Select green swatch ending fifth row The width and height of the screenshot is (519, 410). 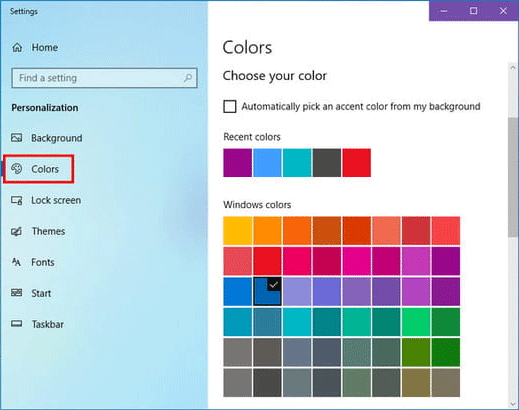[446, 352]
